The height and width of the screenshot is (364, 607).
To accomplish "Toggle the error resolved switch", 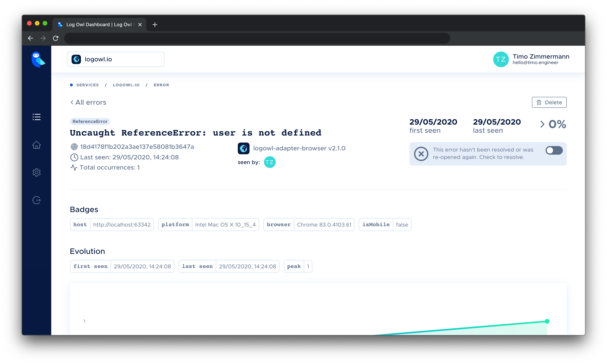I will 554,150.
